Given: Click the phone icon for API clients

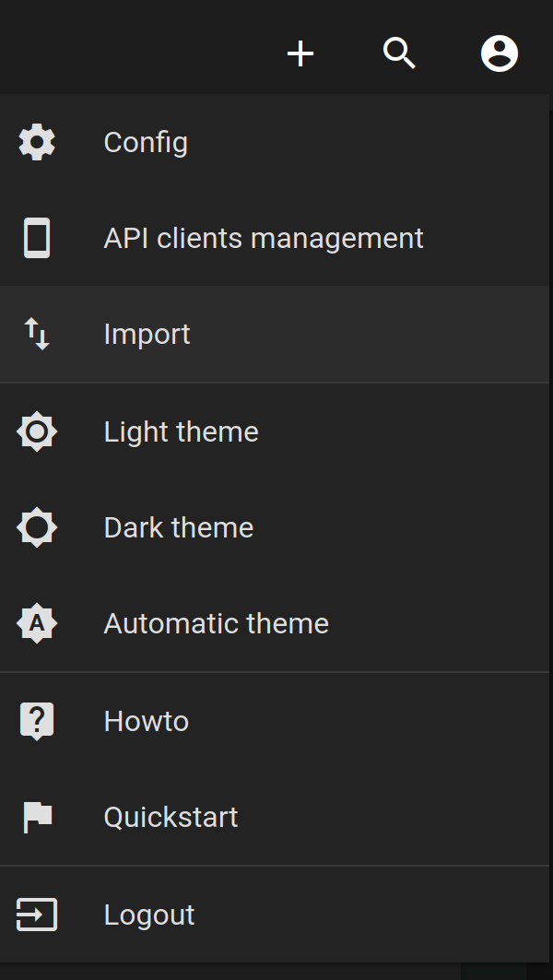Looking at the screenshot, I should (37, 238).
